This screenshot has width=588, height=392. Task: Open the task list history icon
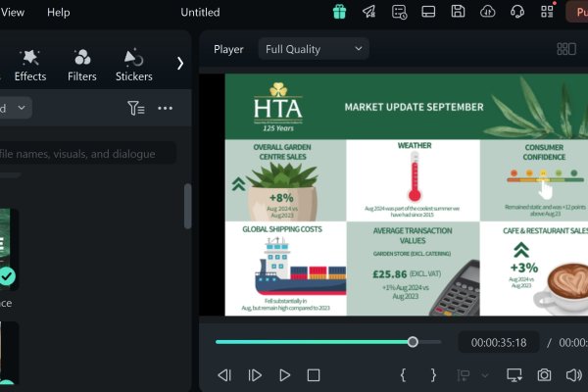(x=399, y=12)
